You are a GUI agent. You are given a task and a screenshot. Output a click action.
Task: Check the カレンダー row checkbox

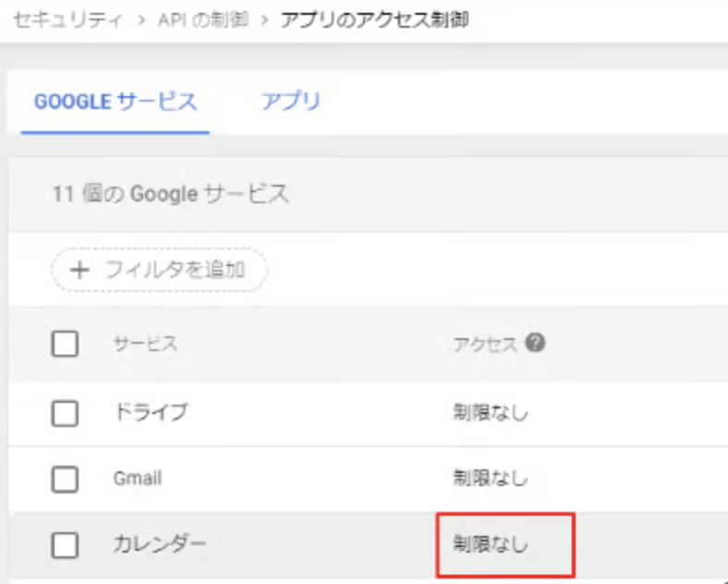click(65, 545)
